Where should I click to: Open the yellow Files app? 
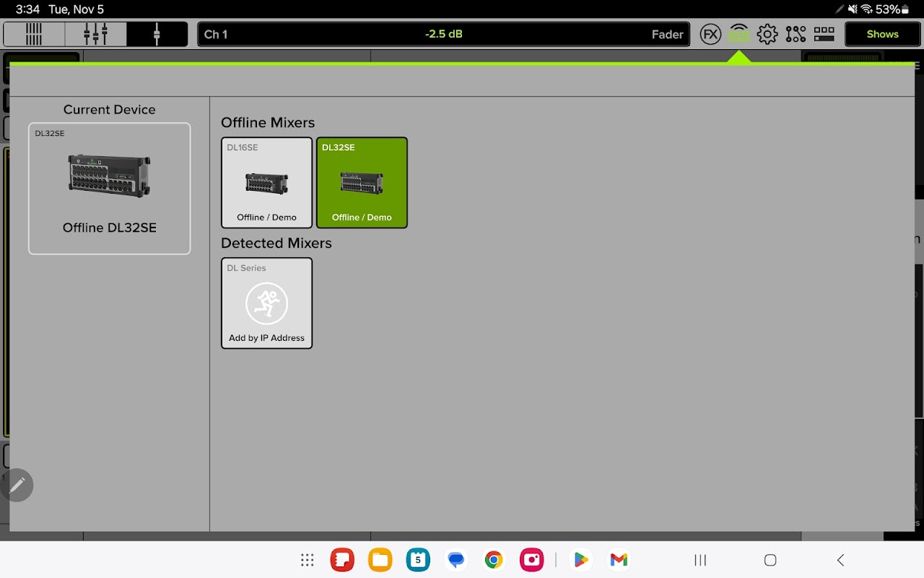coord(380,560)
